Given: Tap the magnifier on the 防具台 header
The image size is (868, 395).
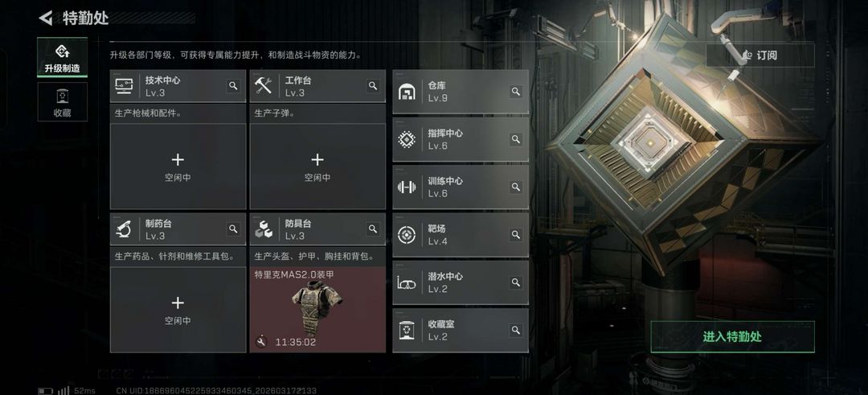Looking at the screenshot, I should pyautogui.click(x=373, y=228).
